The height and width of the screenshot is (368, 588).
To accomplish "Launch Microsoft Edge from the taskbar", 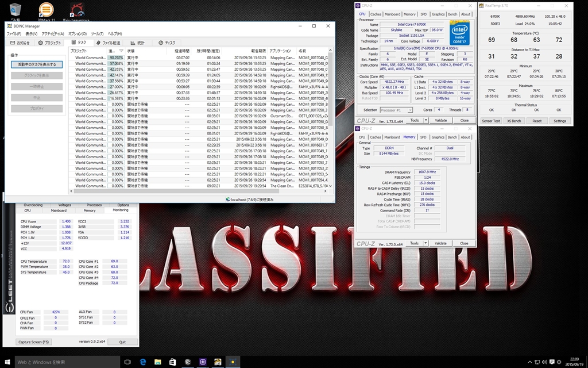I will pos(143,362).
